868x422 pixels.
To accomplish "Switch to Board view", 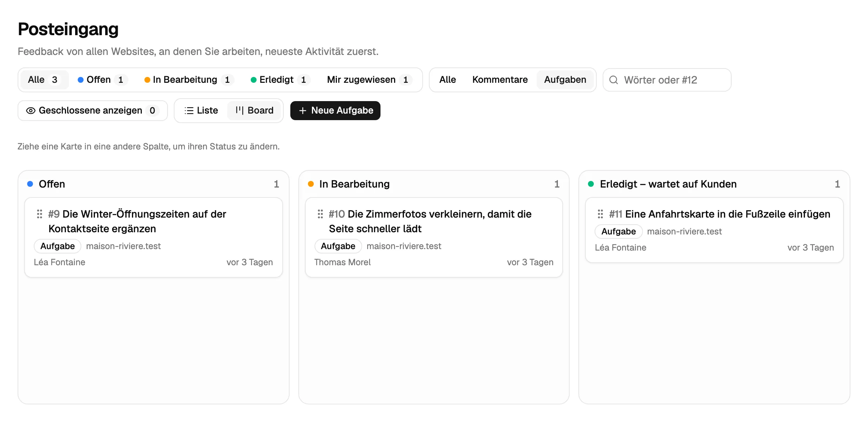I will point(254,111).
